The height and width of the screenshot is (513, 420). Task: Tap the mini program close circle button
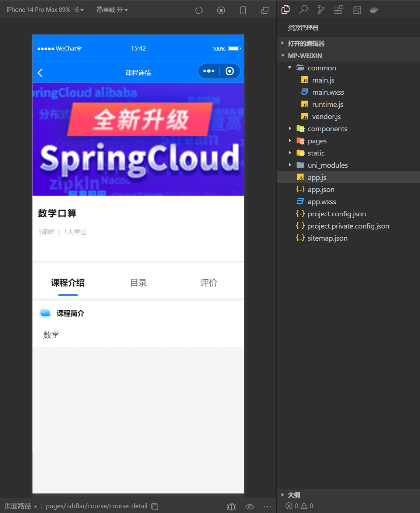click(230, 71)
